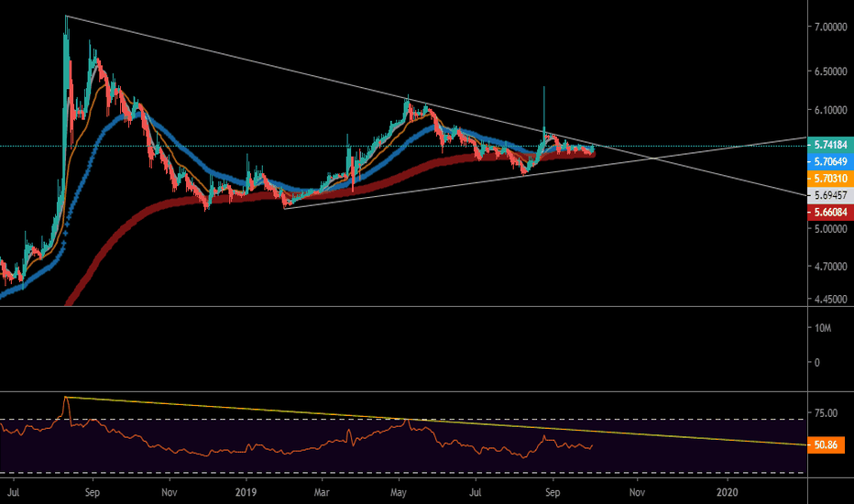Click the blue moving average label 5.70649
854x504 pixels.
tap(830, 162)
